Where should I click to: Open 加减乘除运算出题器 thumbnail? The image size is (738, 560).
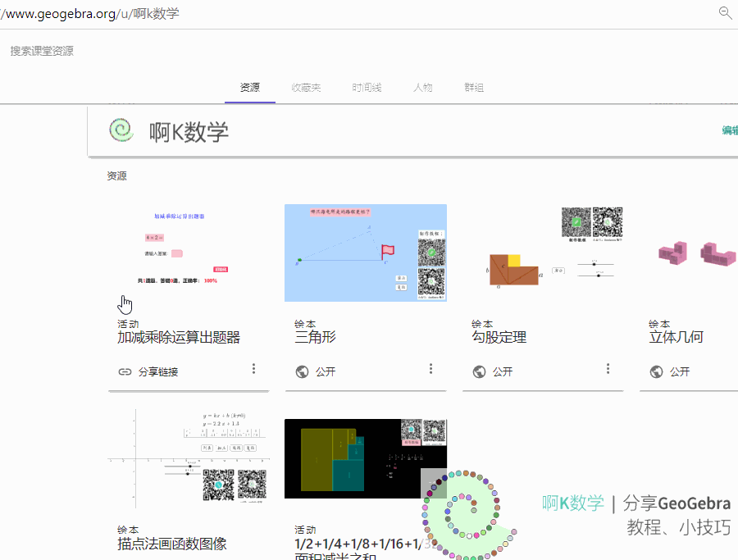click(x=189, y=253)
